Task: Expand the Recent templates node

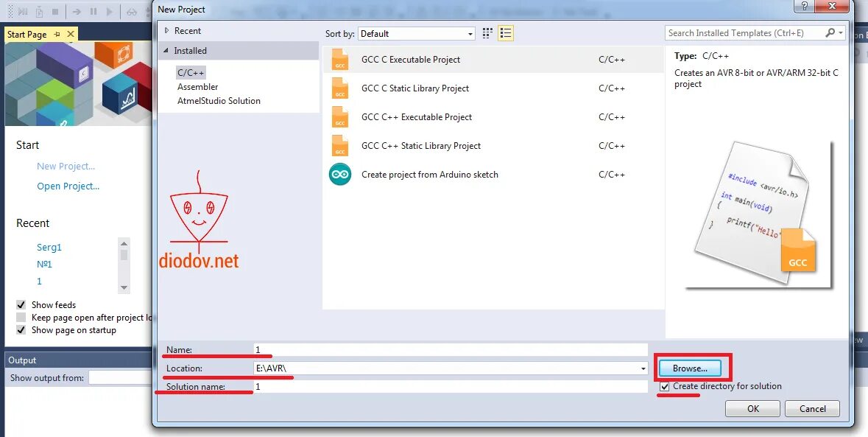Action: (x=166, y=31)
